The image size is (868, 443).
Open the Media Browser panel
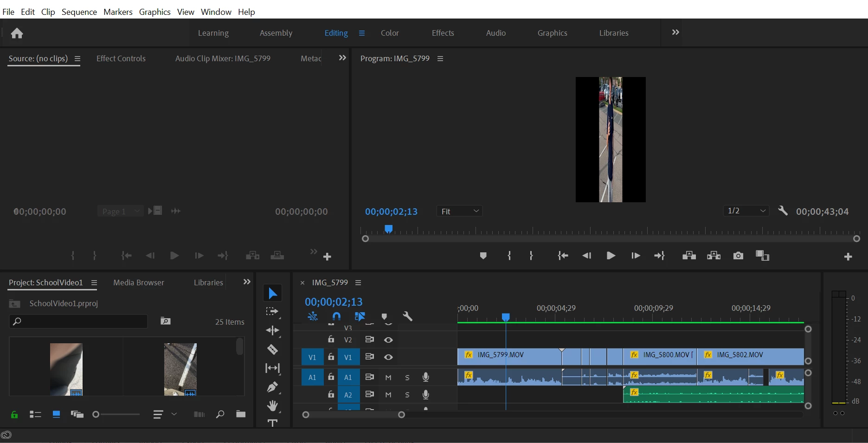[x=138, y=282]
